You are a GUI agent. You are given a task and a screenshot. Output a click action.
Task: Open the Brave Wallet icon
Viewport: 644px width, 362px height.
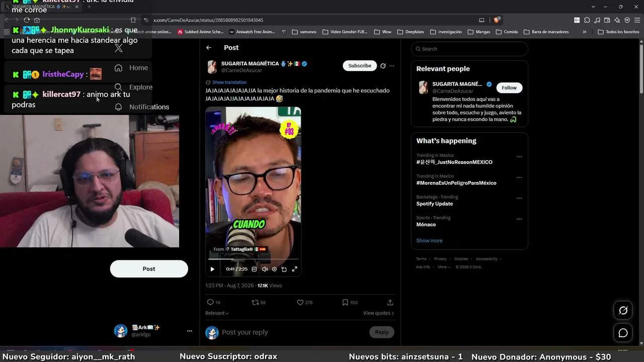click(607, 20)
